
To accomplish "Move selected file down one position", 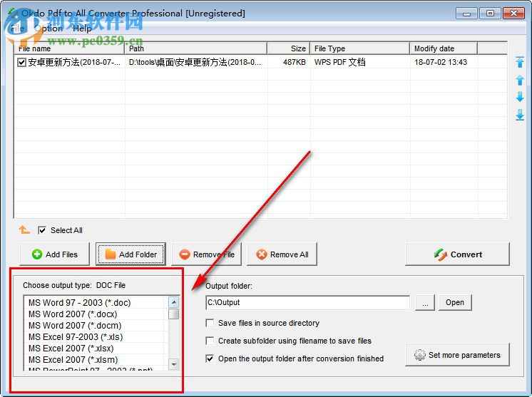I will point(520,97).
